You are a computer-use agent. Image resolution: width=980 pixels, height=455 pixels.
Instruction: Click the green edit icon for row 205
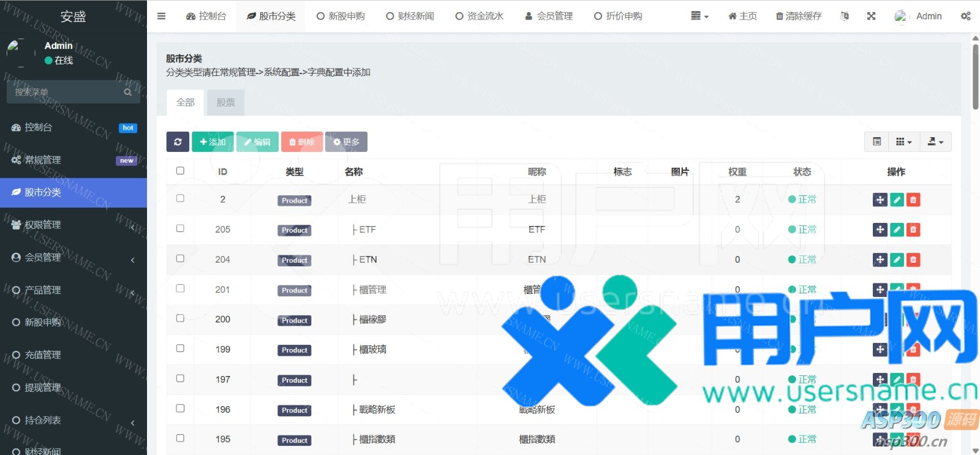[x=897, y=230]
